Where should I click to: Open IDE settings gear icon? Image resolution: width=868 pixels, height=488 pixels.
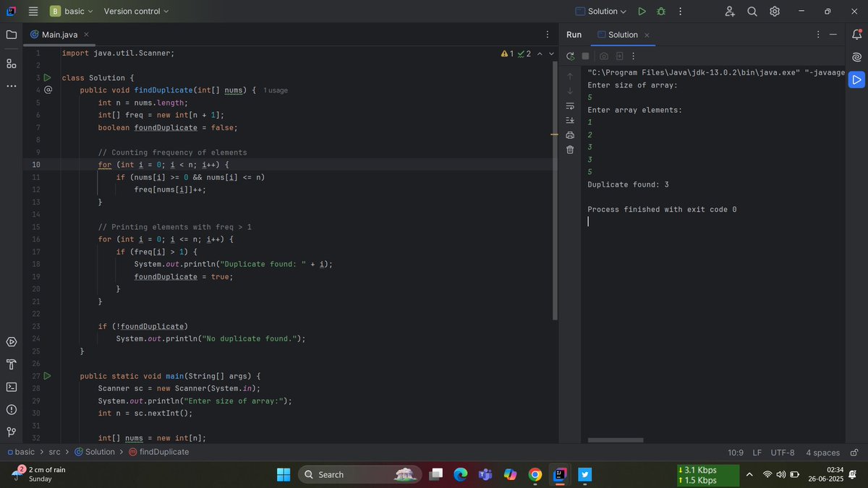click(x=775, y=12)
